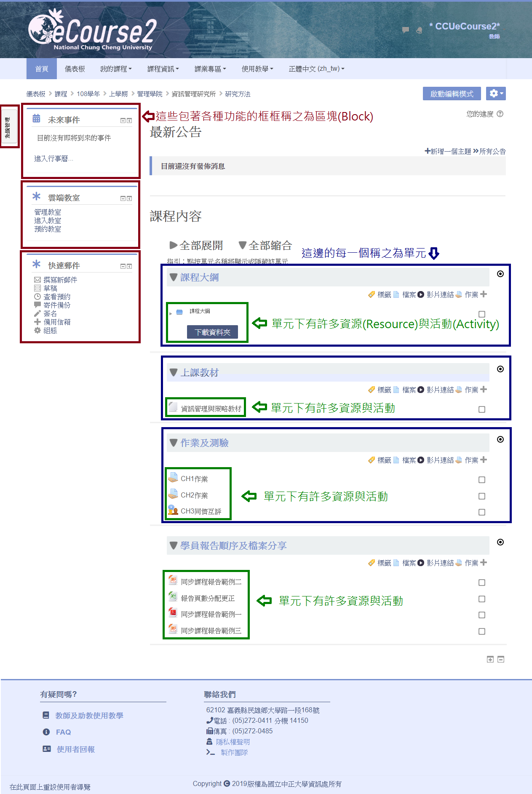Viewport: 532px width, 794px height.
Task: Open the 課業專區 menu
Action: 210,69
